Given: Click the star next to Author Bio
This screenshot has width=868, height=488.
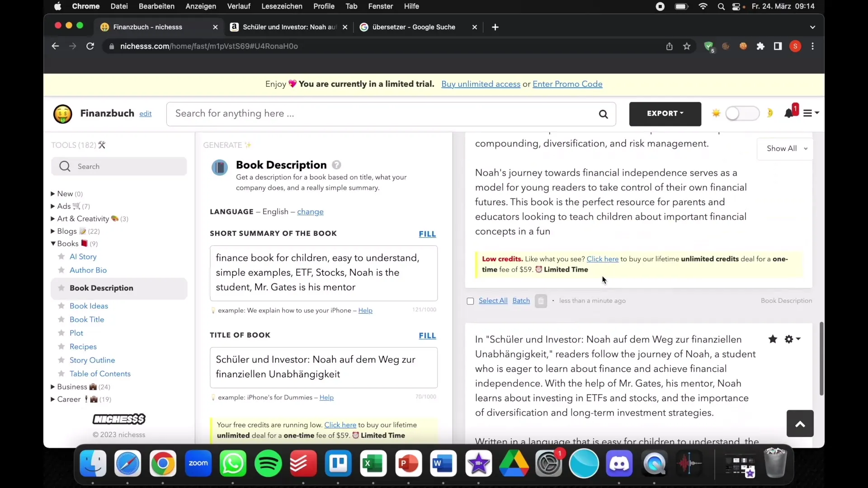Looking at the screenshot, I should point(61,270).
